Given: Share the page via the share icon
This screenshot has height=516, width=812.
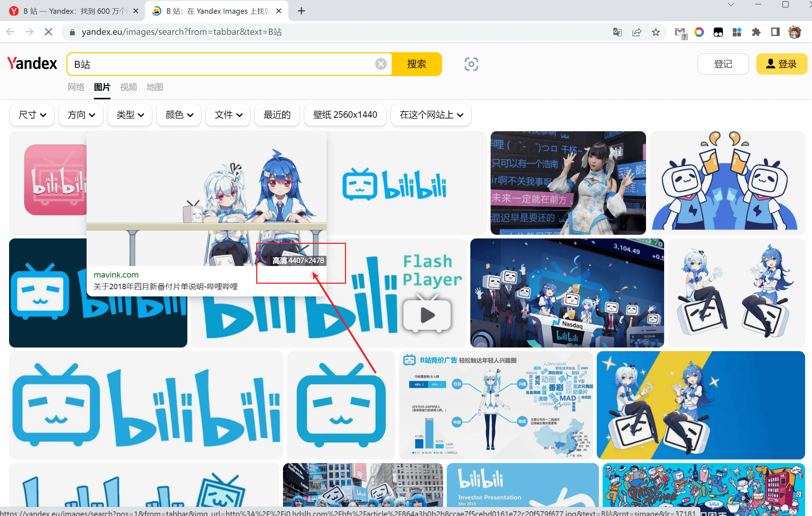Looking at the screenshot, I should click(x=637, y=32).
